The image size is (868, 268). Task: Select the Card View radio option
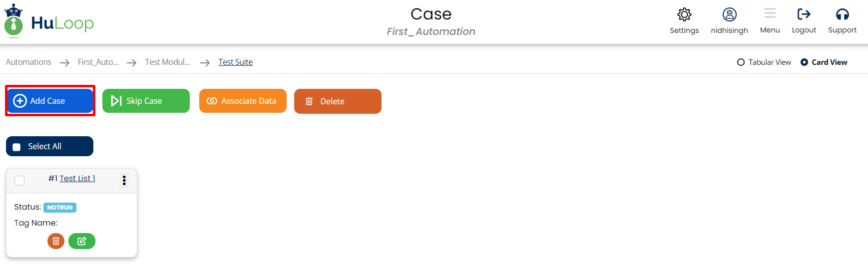804,62
